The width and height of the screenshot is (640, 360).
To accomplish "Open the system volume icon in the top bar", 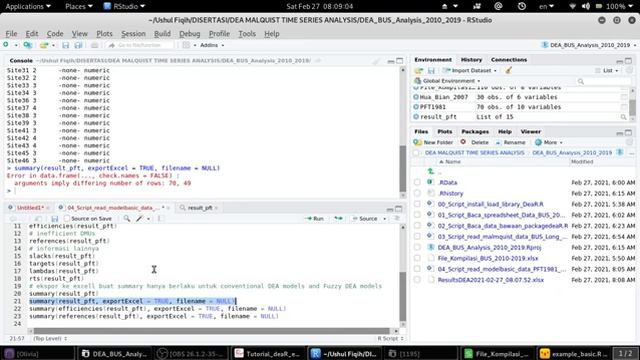I will click(586, 6).
